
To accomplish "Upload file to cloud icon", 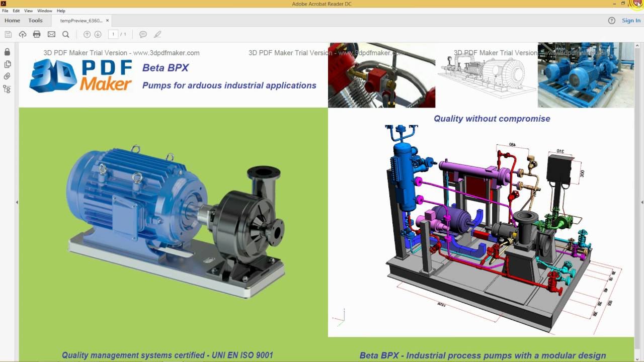I will (x=23, y=34).
